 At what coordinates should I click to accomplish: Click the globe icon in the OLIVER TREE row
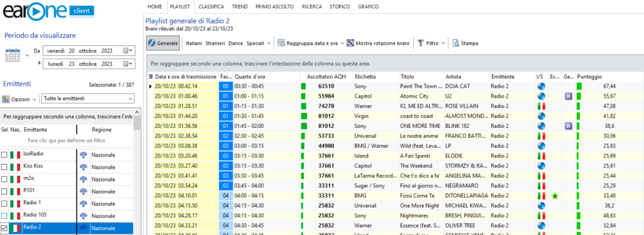541,225
